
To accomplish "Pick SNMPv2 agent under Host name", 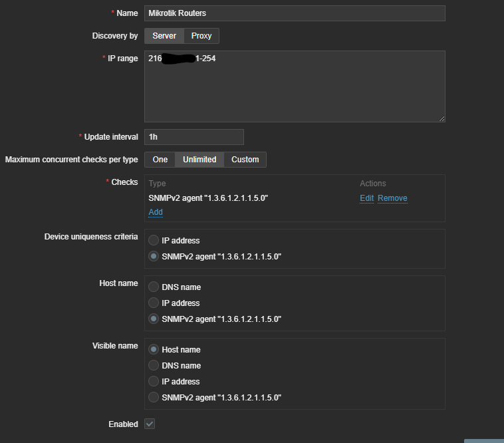I will click(154, 319).
